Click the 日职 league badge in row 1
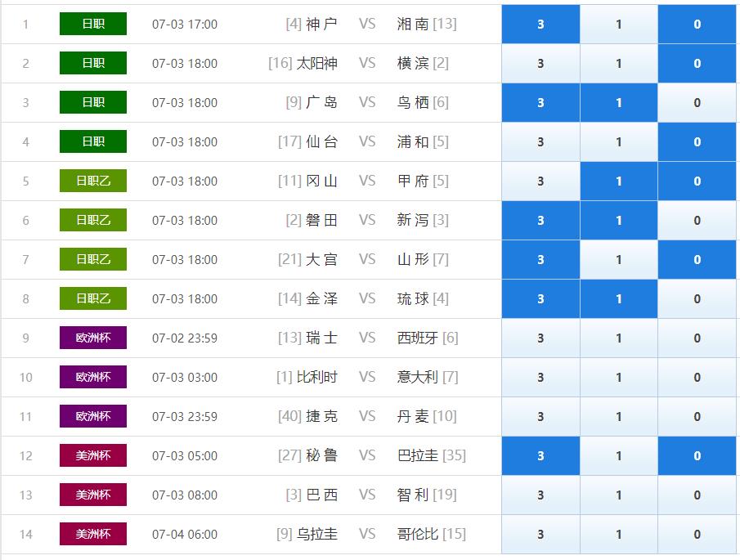Viewport: 740px width, 560px height. coord(93,25)
